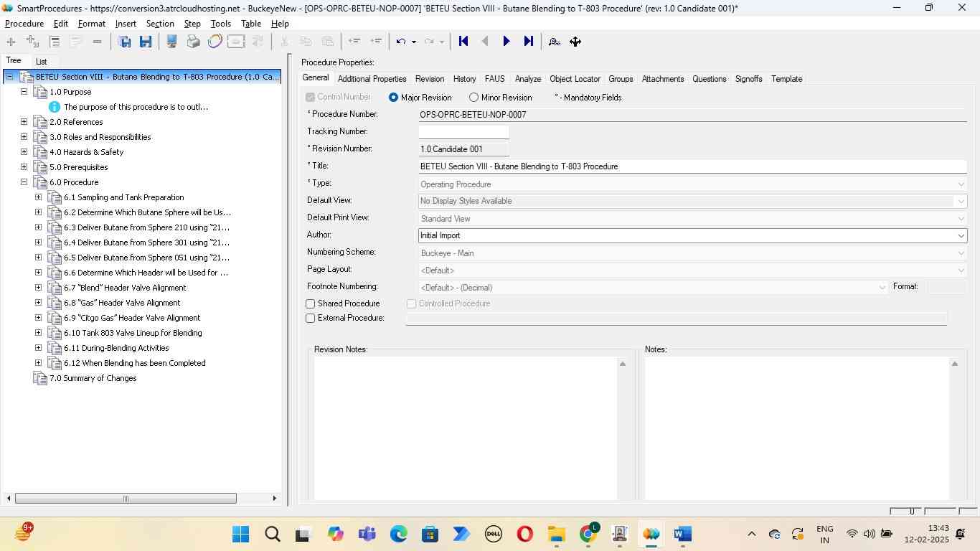The height and width of the screenshot is (551, 980).
Task: Switch to the Revision tab
Action: [x=430, y=79]
